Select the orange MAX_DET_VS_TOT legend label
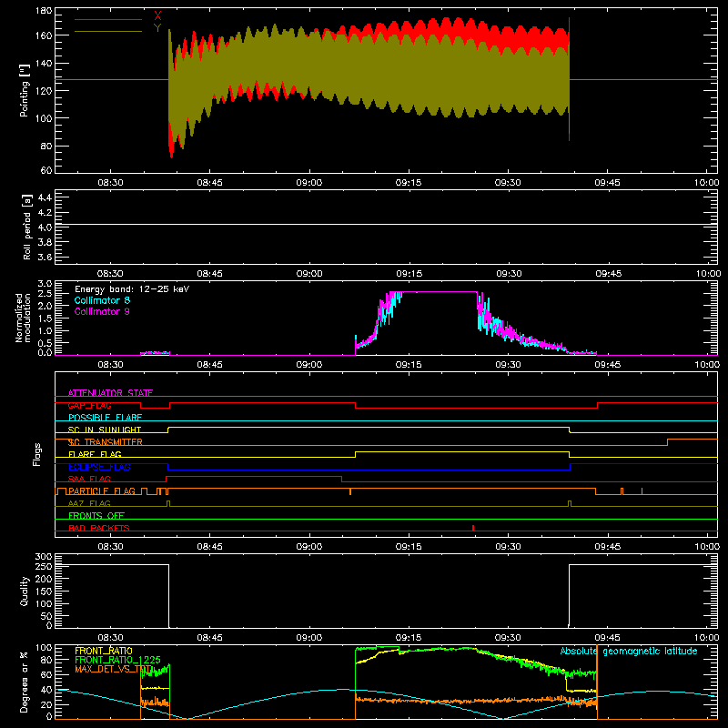 click(113, 669)
